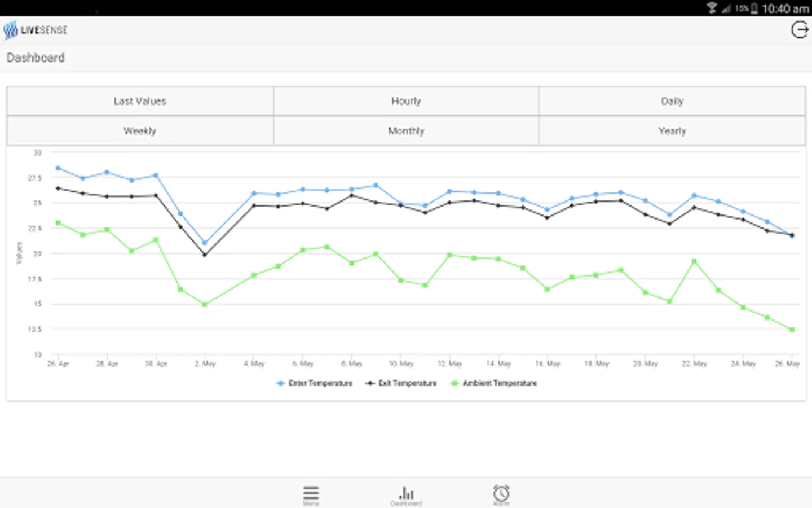Open the Menu hamburger icon in bottom bar

(x=311, y=494)
